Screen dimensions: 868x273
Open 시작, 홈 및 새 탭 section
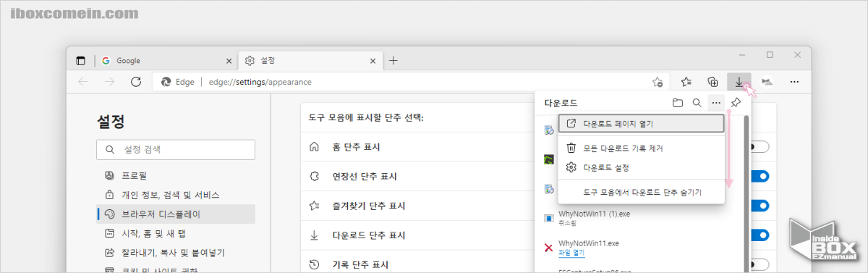pos(176,233)
